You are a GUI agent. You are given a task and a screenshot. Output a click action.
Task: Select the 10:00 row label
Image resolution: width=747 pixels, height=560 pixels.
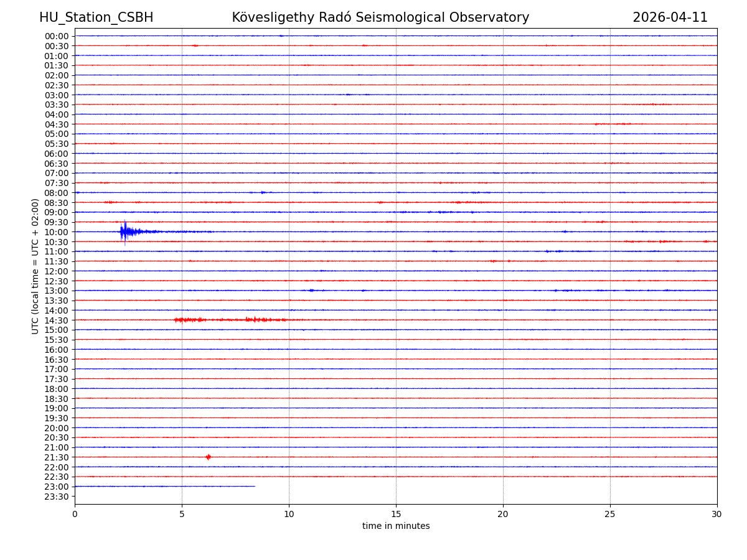click(57, 232)
